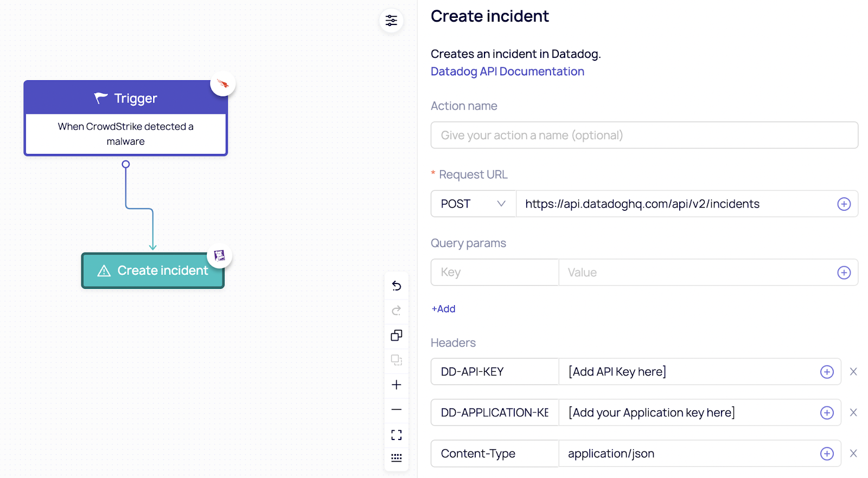Open the workflow settings sliders icon

tap(391, 21)
